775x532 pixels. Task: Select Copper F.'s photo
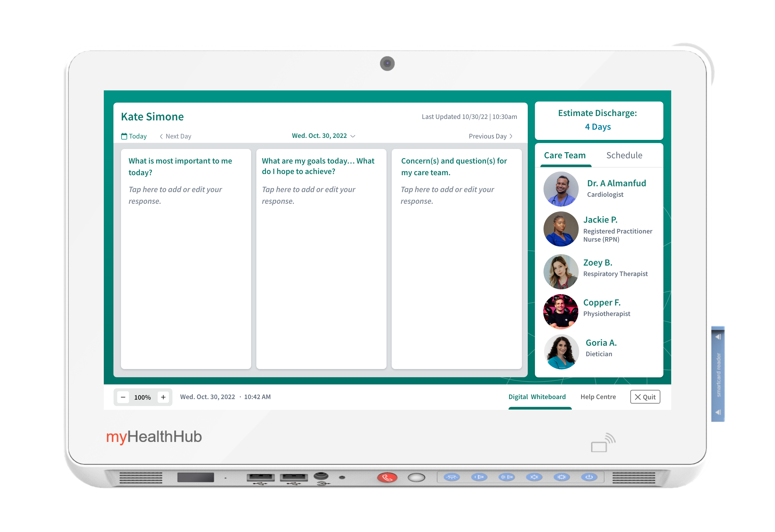tap(561, 312)
